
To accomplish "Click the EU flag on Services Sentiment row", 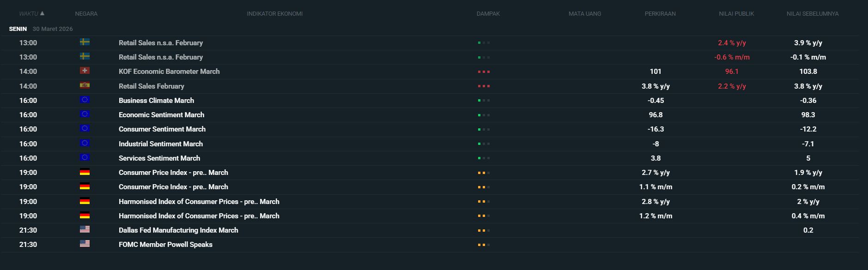I will click(85, 157).
